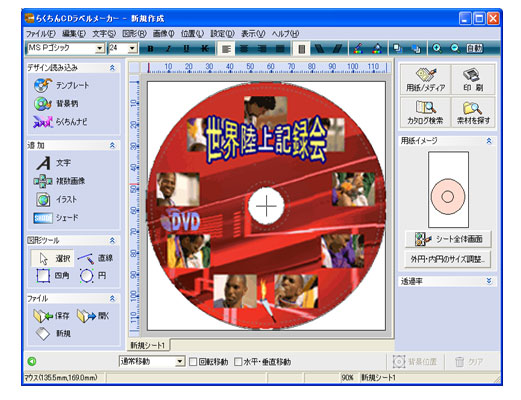521x400 pixels.
Task: Open the ファイル(F) menu
Action: coord(41,34)
